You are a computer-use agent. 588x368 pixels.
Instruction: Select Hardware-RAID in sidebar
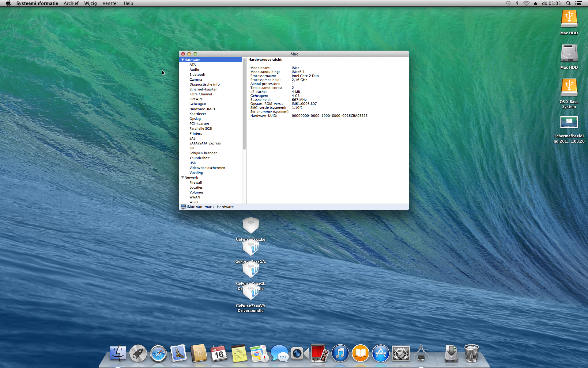pyautogui.click(x=202, y=109)
